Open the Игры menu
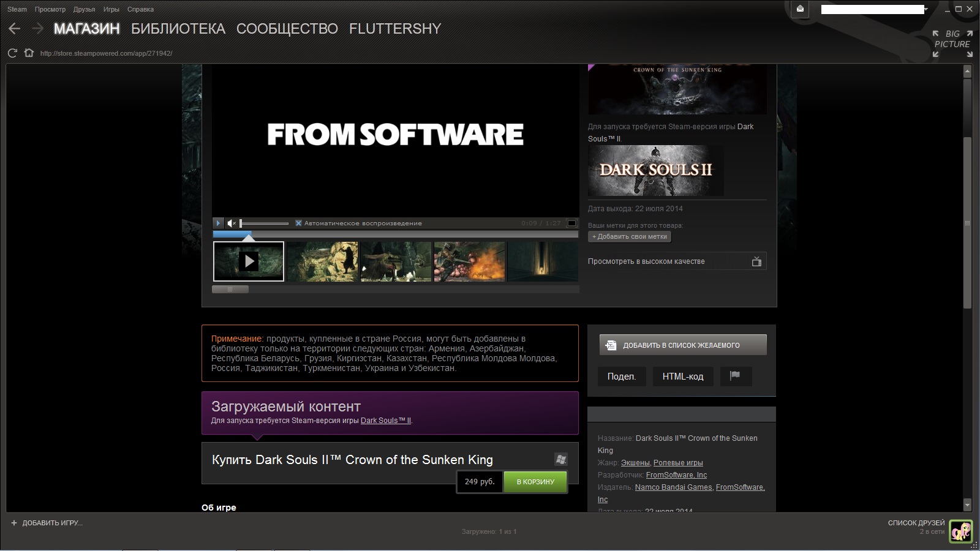The width and height of the screenshot is (980, 551). click(x=111, y=9)
